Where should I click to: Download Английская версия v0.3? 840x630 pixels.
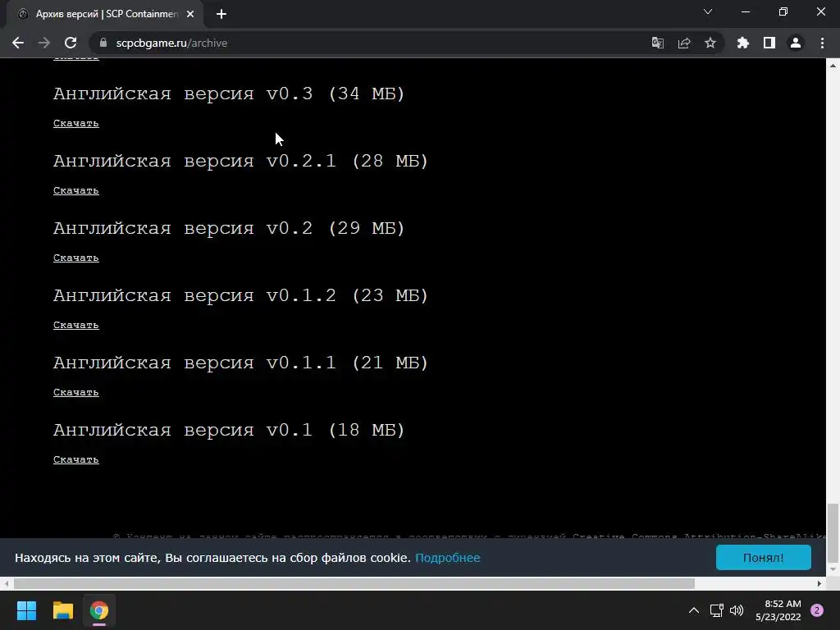click(x=76, y=123)
